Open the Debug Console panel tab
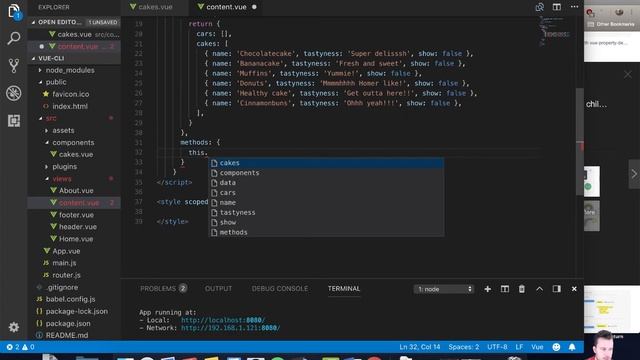The width and height of the screenshot is (640, 360). (280, 289)
